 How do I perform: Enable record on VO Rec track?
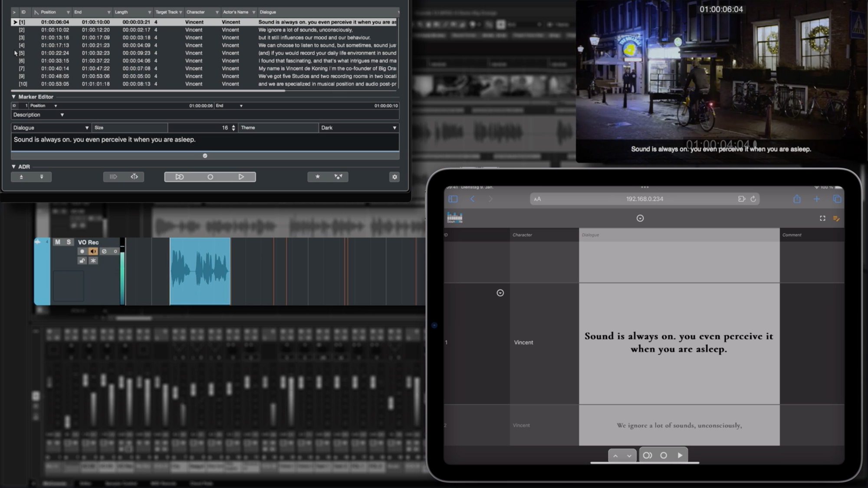pos(82,252)
